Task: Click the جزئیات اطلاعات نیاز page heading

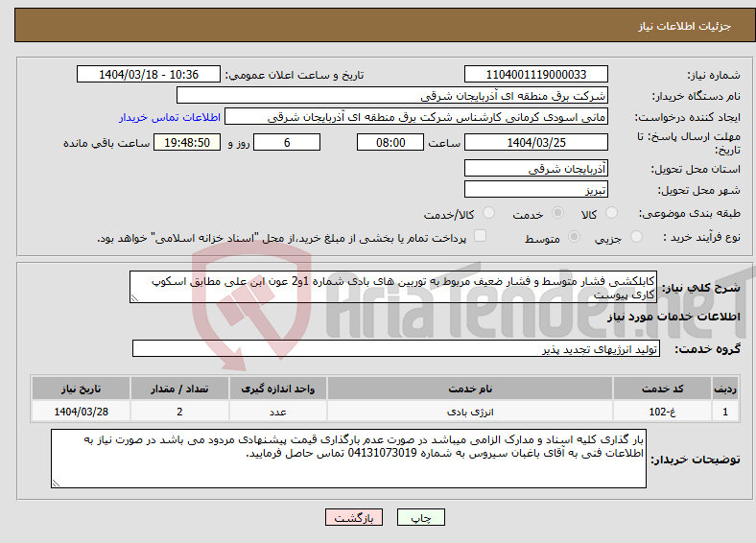Action: coord(685,26)
